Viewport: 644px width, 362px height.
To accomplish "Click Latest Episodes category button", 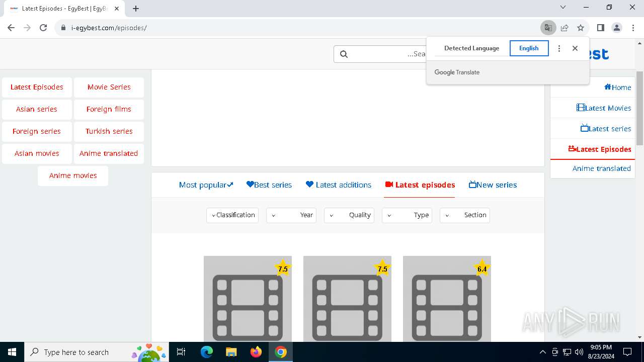I will pos(37,87).
